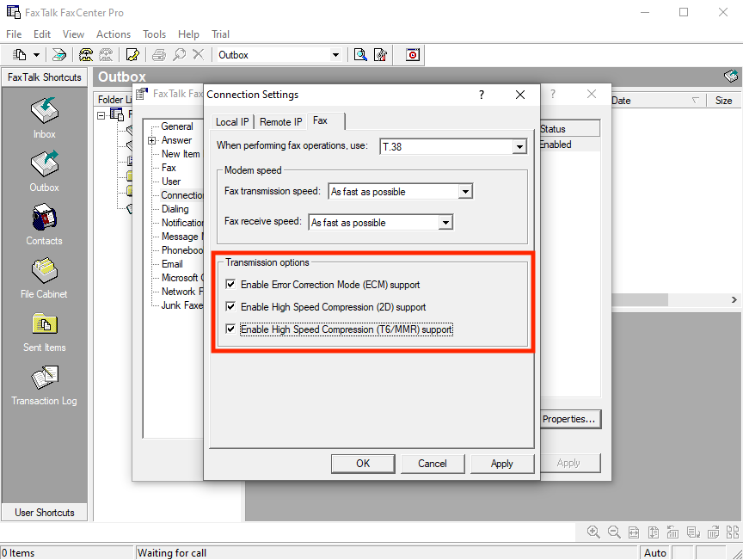Click the notepad with phone toolbar icon
Screen dimensions: 743x560
tap(132, 55)
